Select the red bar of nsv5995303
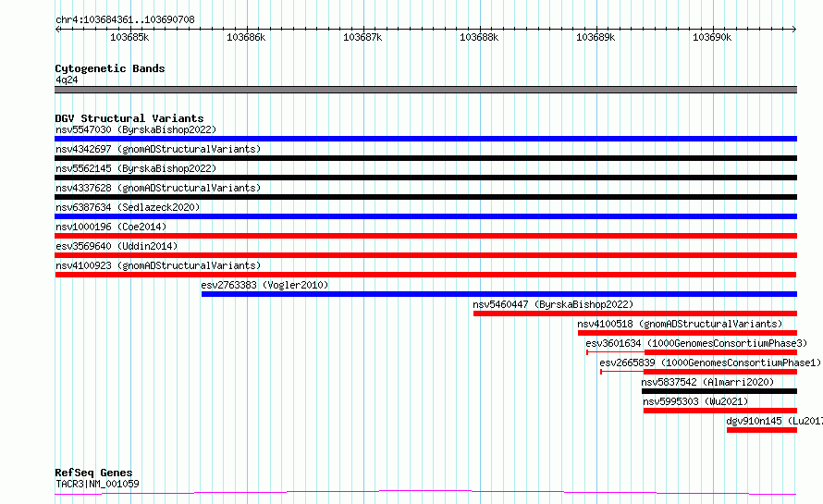The width and height of the screenshot is (823, 504). point(720,411)
